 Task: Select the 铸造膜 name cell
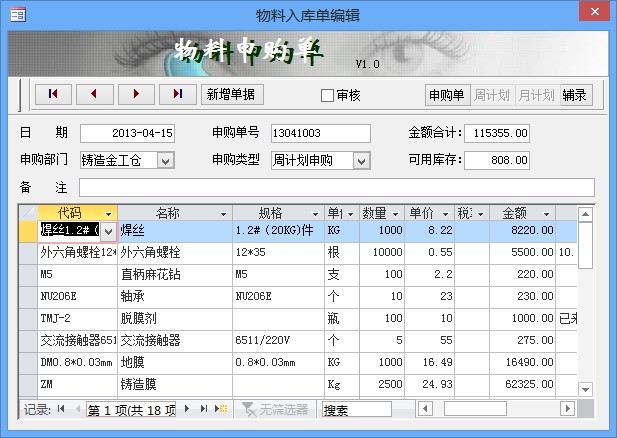(x=175, y=385)
